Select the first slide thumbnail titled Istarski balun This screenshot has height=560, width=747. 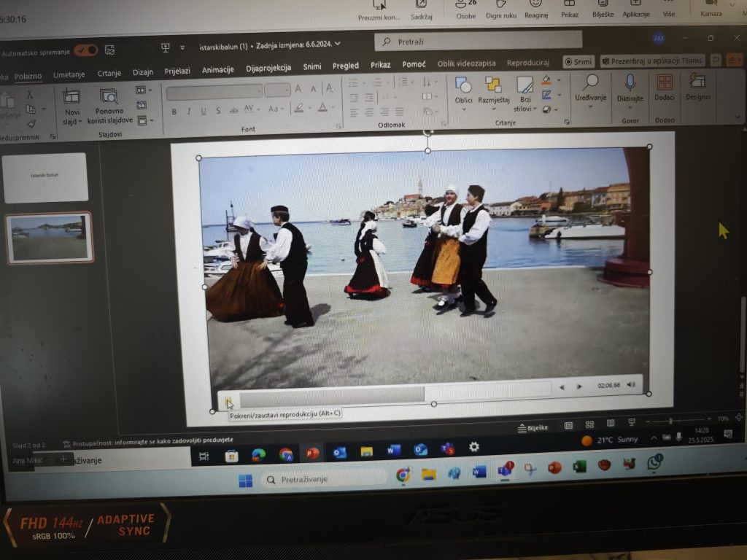[46, 177]
